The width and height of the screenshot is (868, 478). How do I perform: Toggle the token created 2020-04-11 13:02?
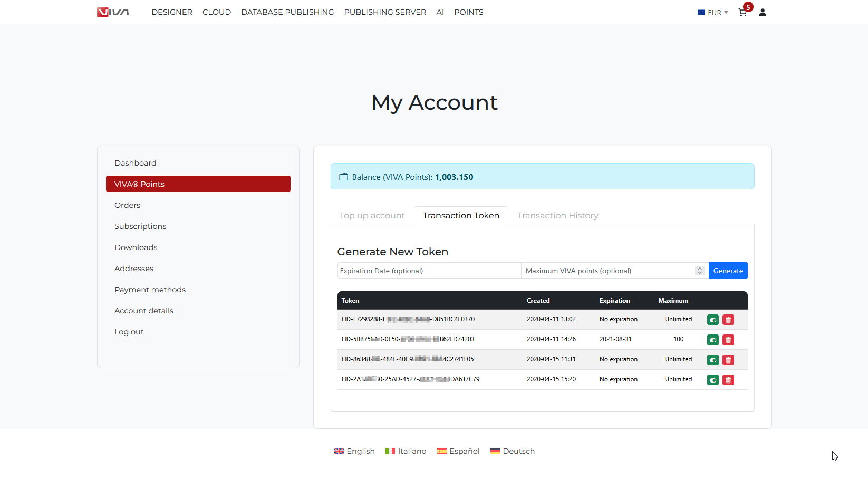[713, 320]
